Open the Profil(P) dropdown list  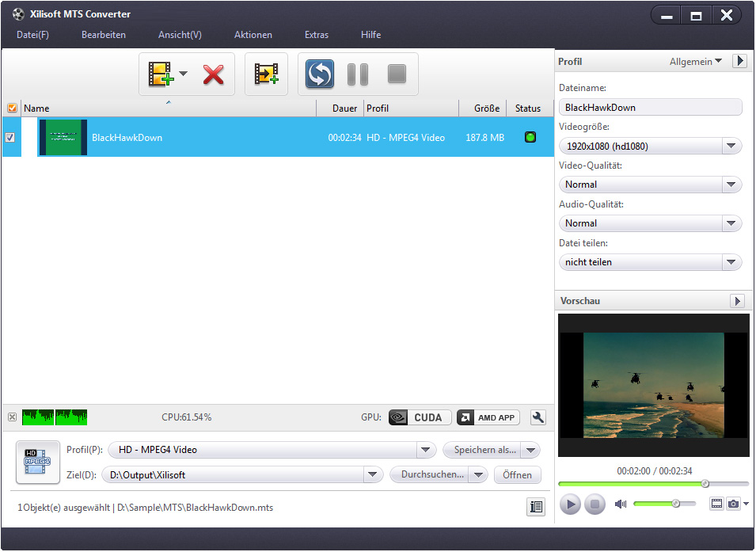425,450
